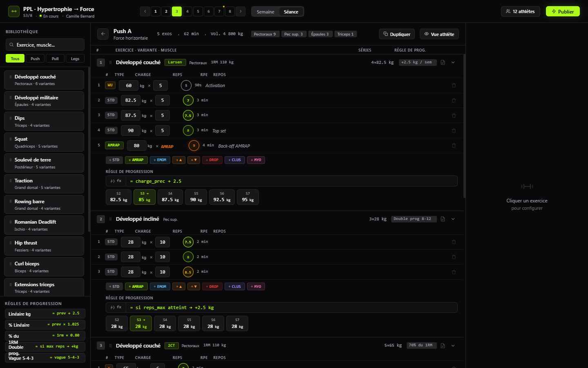Edit charge field 60 kg in warm-up set
This screenshot has width=588, height=368.
pyautogui.click(x=129, y=85)
